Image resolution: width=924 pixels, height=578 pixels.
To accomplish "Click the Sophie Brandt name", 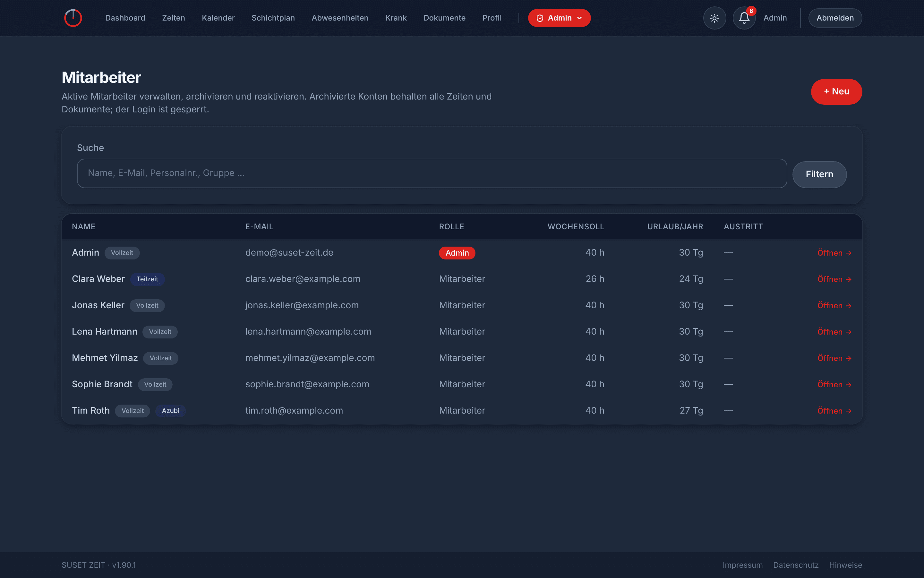I will point(102,384).
